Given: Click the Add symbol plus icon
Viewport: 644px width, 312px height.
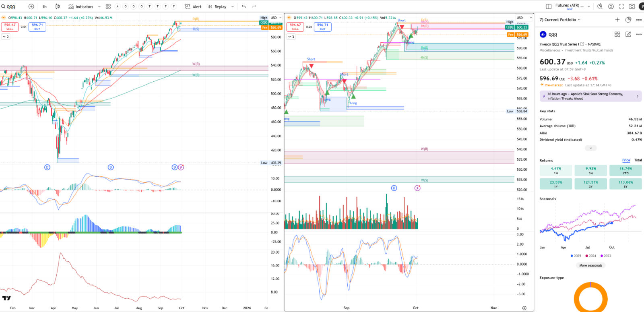Looking at the screenshot, I should click(x=31, y=6).
